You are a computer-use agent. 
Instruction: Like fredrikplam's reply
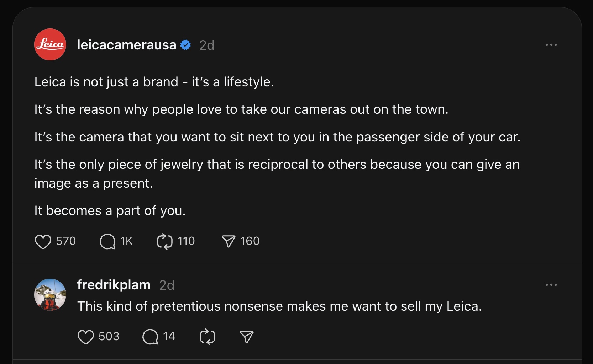click(86, 337)
